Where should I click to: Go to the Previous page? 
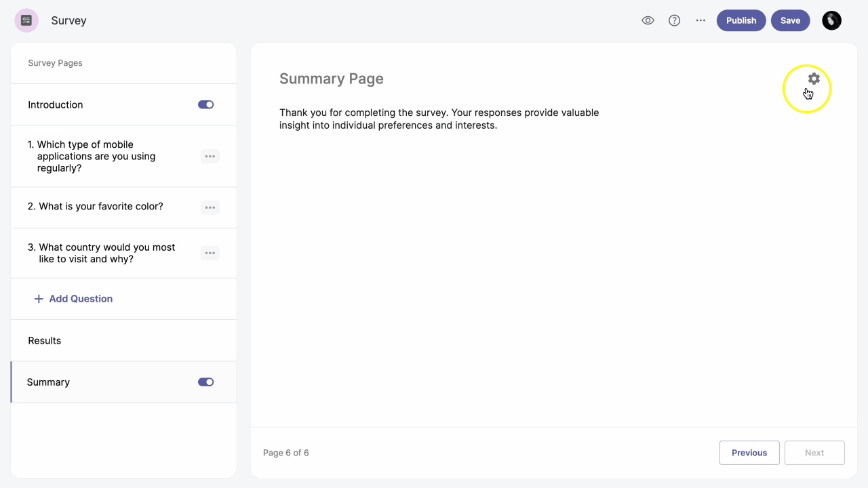pyautogui.click(x=749, y=453)
